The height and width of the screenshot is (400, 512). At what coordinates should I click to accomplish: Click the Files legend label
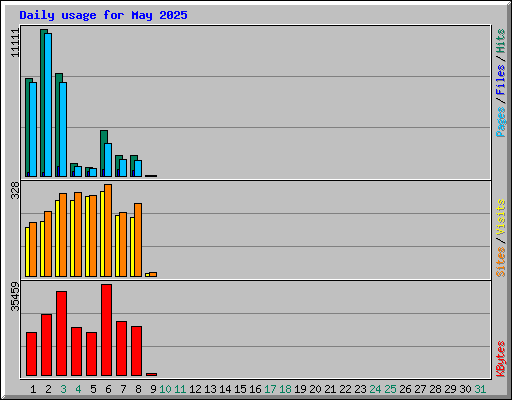[500, 79]
